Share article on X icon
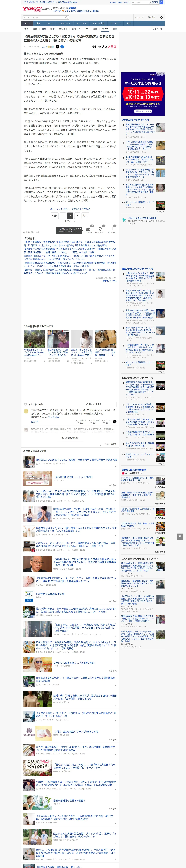 click(57, 47)
